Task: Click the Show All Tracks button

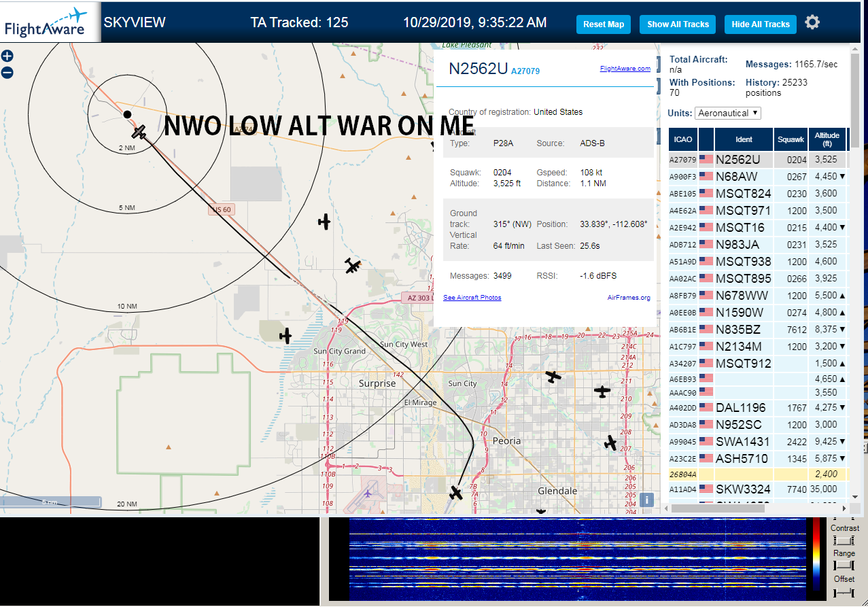Action: [x=678, y=24]
